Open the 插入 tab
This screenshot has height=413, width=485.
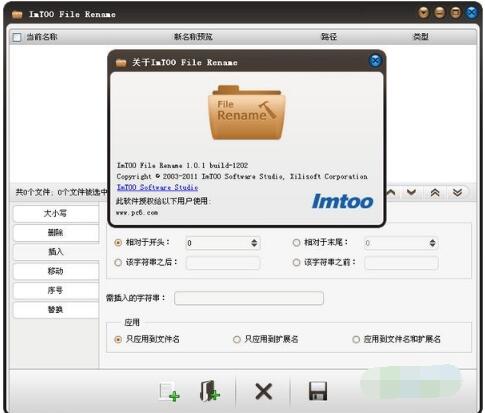click(x=56, y=252)
